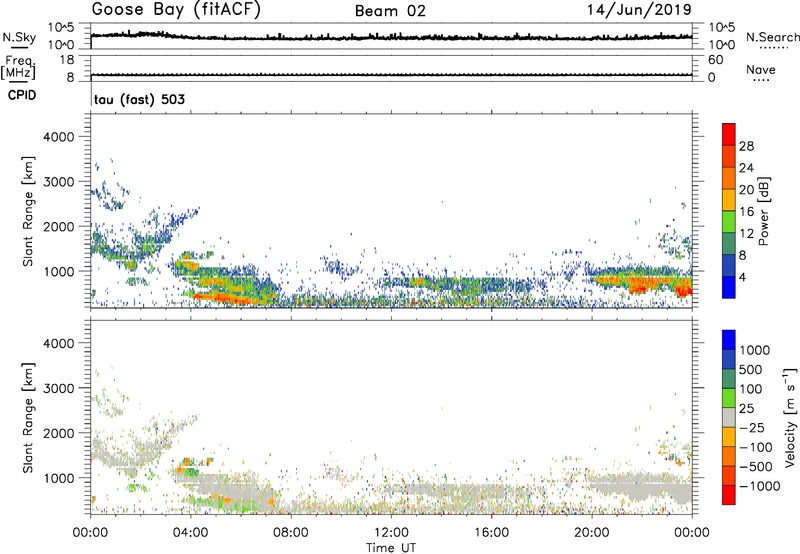
Task: Click the "12" power colorbar label
Action: (x=746, y=234)
